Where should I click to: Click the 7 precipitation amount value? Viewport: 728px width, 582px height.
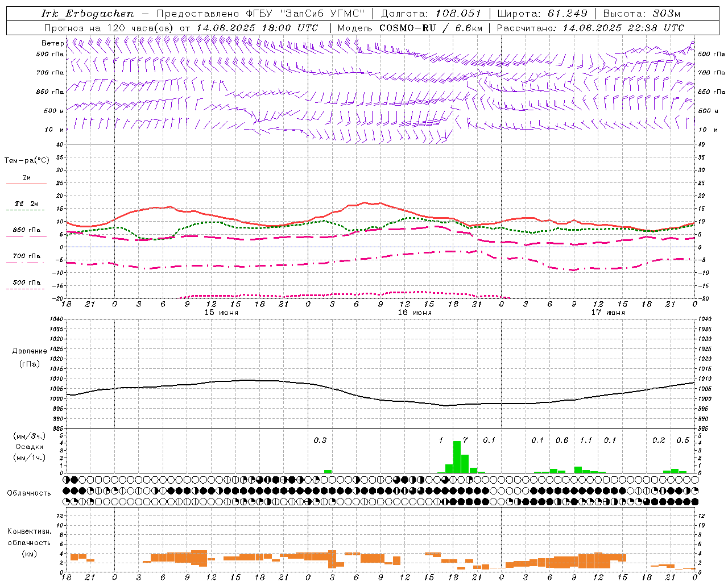click(x=465, y=440)
